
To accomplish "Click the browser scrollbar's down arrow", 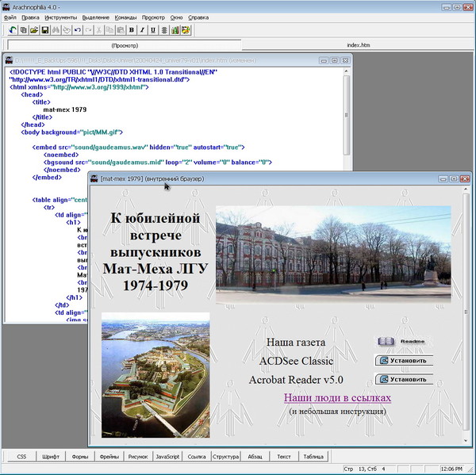I will coord(466,441).
